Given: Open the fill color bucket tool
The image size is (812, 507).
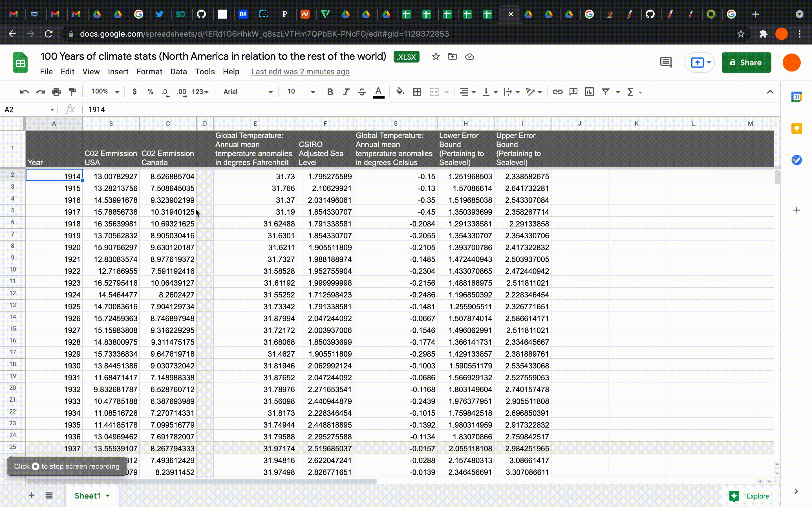Looking at the screenshot, I should point(400,92).
